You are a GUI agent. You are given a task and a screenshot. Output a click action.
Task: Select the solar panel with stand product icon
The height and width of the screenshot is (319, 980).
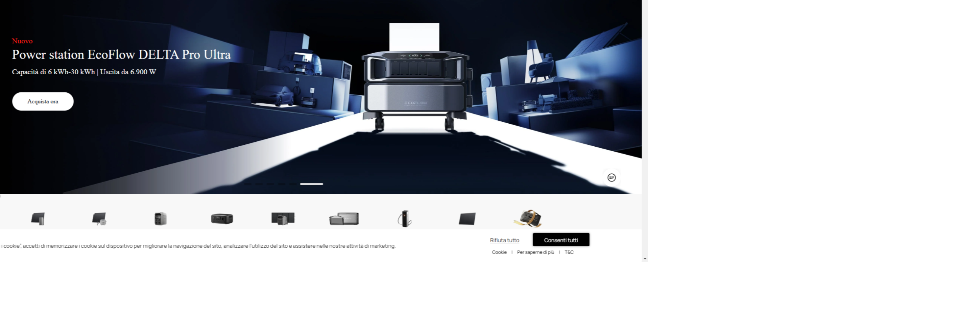point(38,219)
